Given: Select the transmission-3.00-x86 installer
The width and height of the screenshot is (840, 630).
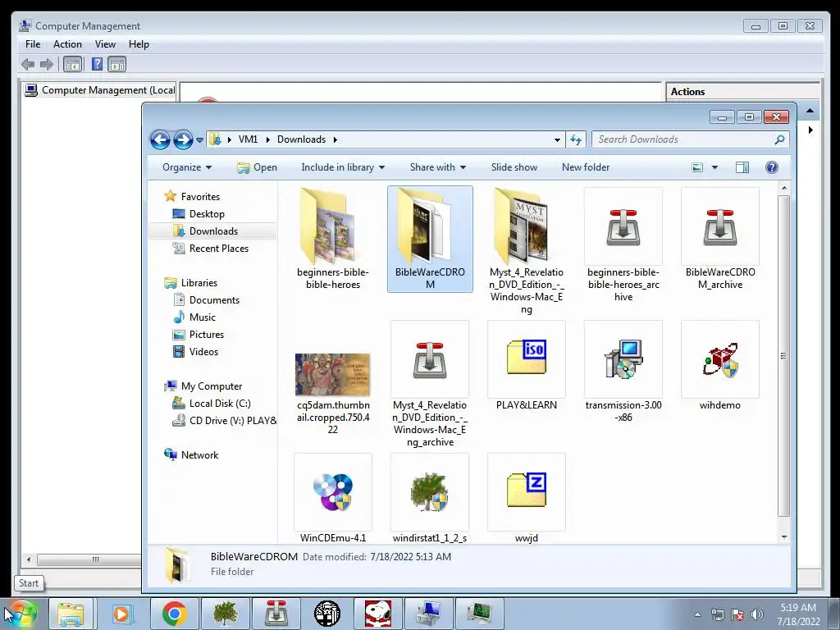Looking at the screenshot, I should coord(623,372).
